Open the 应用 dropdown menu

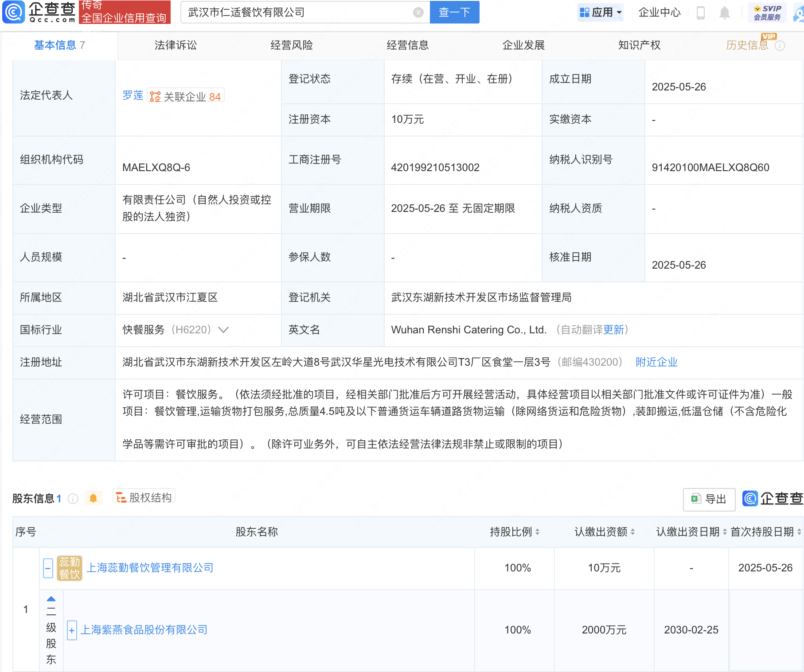(x=600, y=12)
